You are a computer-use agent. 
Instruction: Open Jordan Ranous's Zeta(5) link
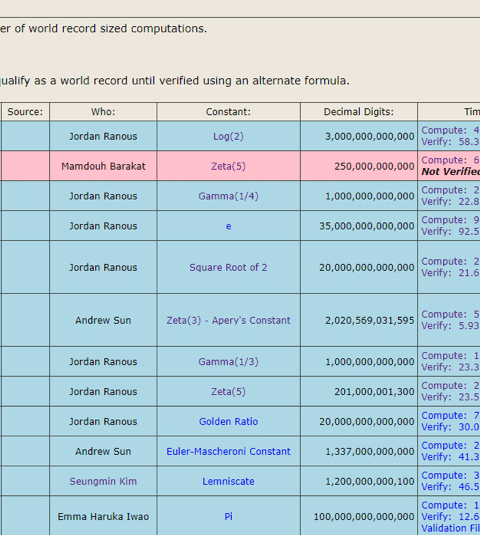228,392
